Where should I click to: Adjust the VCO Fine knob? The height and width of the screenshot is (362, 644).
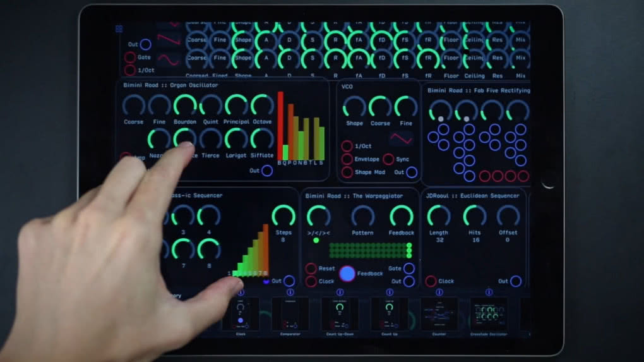click(x=406, y=107)
